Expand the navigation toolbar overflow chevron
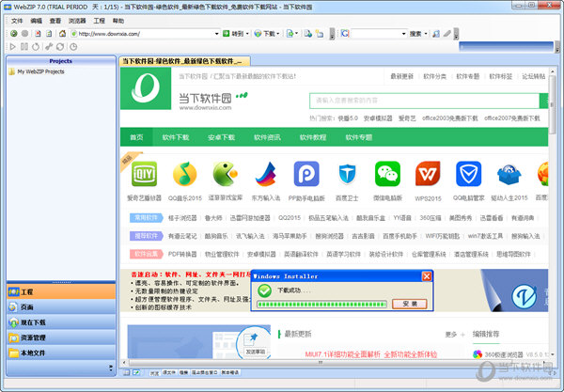The height and width of the screenshot is (392, 564). click(332, 34)
